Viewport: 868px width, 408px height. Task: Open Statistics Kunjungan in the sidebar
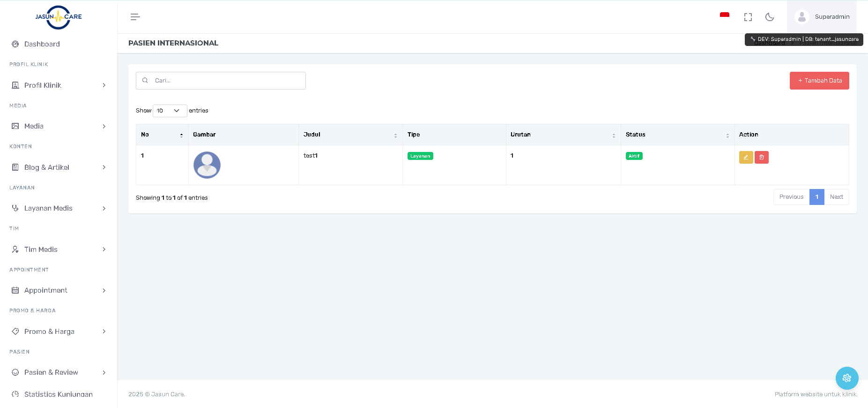(58, 394)
